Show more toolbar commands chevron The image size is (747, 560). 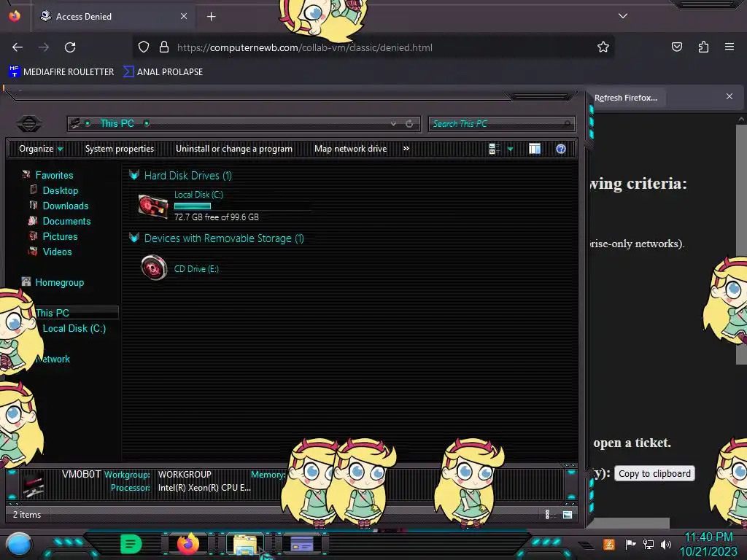[x=406, y=149]
